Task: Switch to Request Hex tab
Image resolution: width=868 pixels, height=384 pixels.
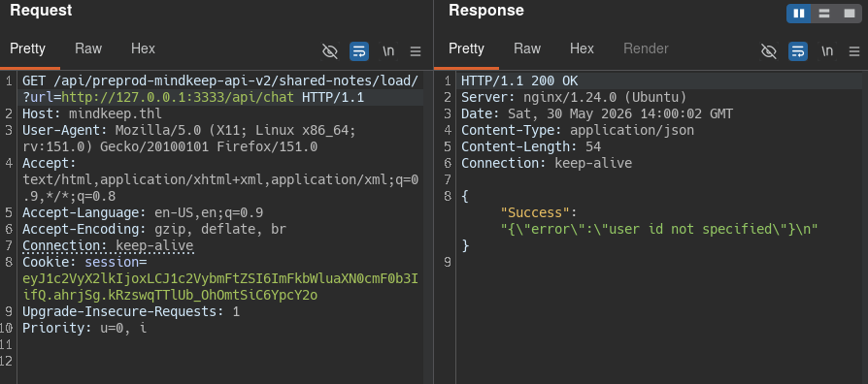Action: click(143, 48)
